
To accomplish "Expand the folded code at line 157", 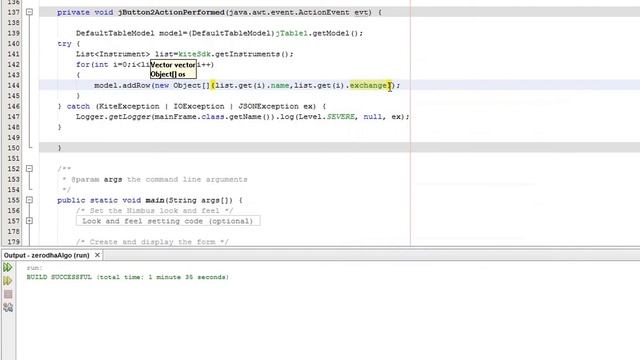I will tap(29, 221).
